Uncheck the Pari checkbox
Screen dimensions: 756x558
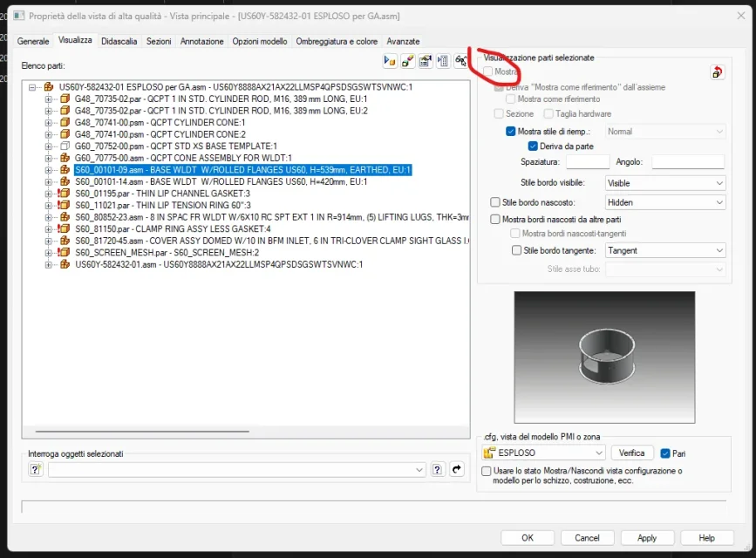point(665,453)
